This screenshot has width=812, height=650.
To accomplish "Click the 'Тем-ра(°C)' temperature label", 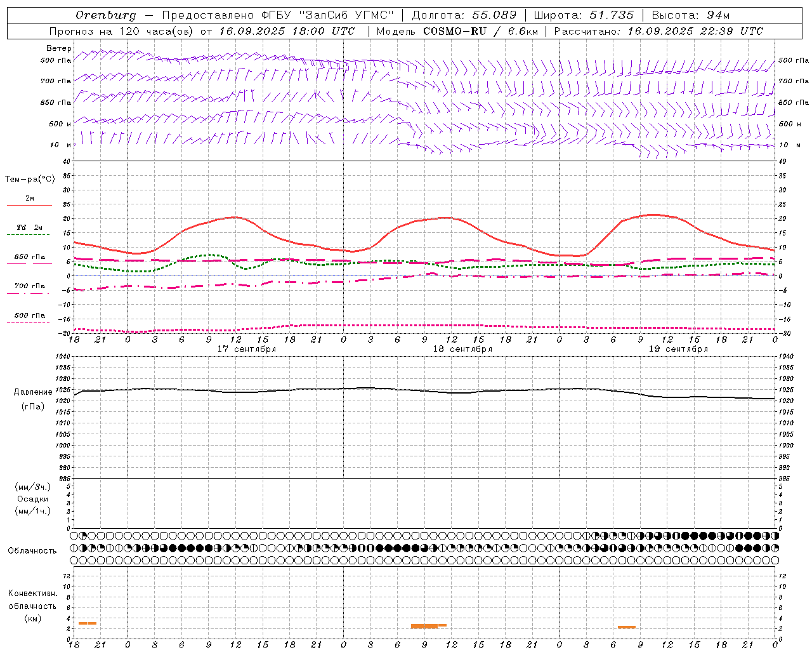I will tap(30, 180).
